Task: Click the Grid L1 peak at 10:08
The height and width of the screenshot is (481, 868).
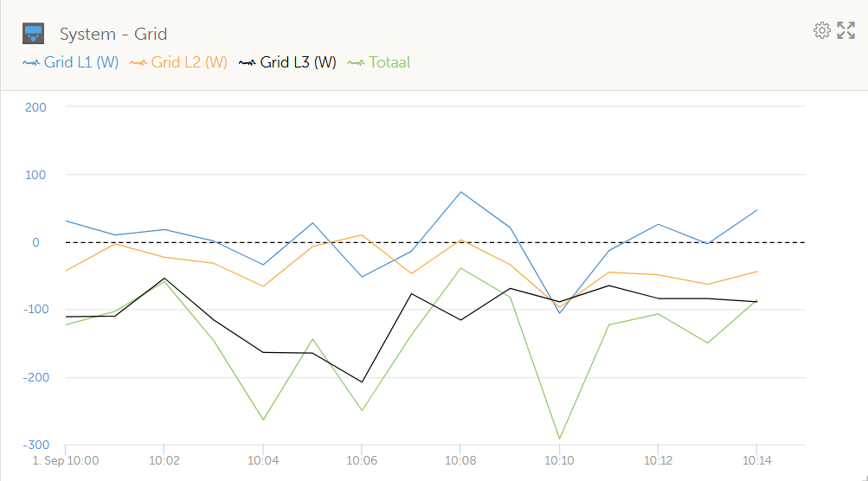Action: [461, 192]
